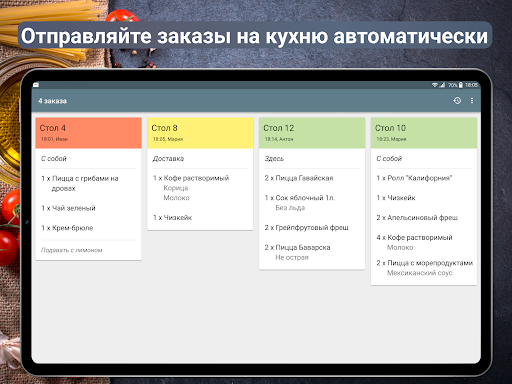The width and height of the screenshot is (512, 384).
Task: Tap '1 x Ролл "Калифорния"' item
Action: 414,178
